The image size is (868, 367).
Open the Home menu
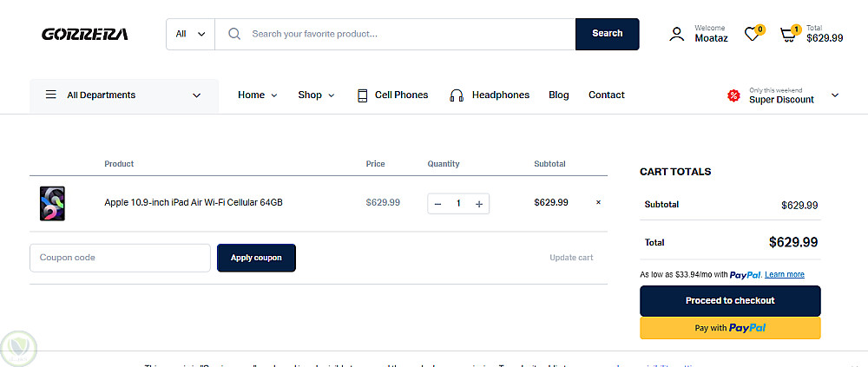pyautogui.click(x=252, y=95)
